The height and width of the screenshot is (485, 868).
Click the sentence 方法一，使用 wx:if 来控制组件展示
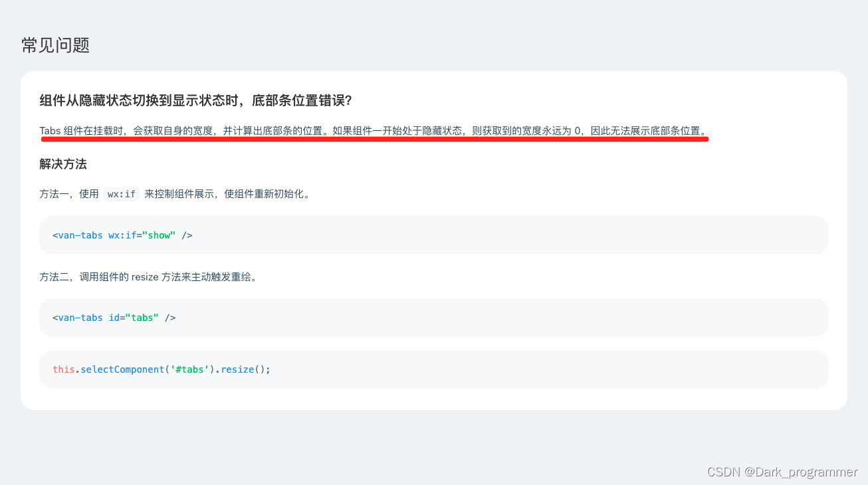[x=175, y=194]
